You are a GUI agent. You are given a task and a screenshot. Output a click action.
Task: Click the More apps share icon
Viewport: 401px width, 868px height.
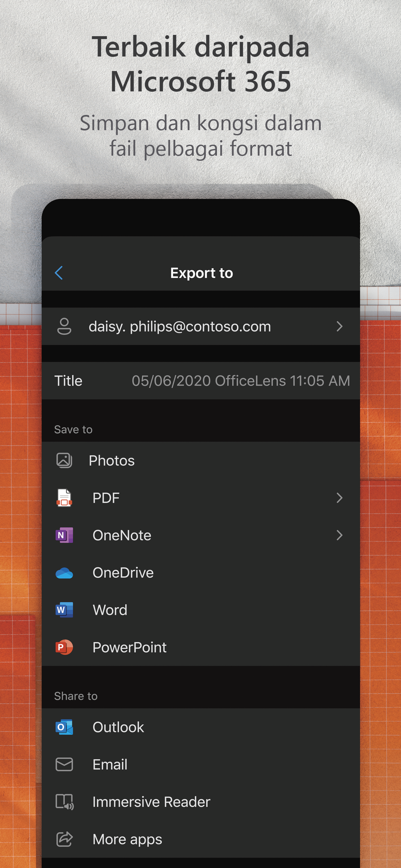coord(64,839)
